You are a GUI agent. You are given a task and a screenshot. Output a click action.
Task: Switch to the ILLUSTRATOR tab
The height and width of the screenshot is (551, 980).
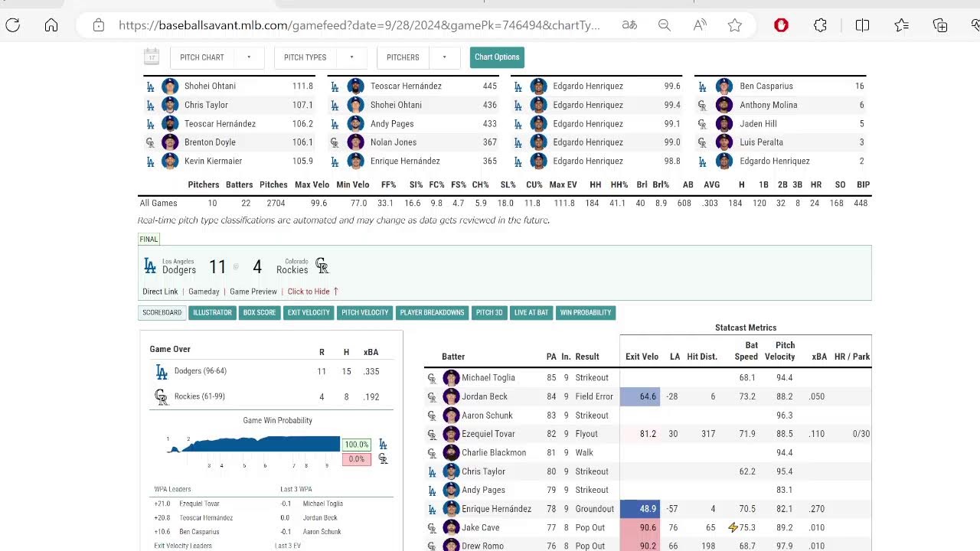pos(212,312)
